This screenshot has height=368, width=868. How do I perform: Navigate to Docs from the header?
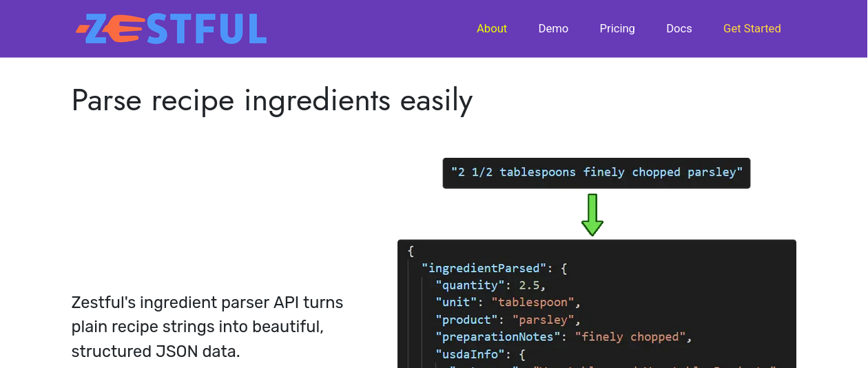point(679,28)
